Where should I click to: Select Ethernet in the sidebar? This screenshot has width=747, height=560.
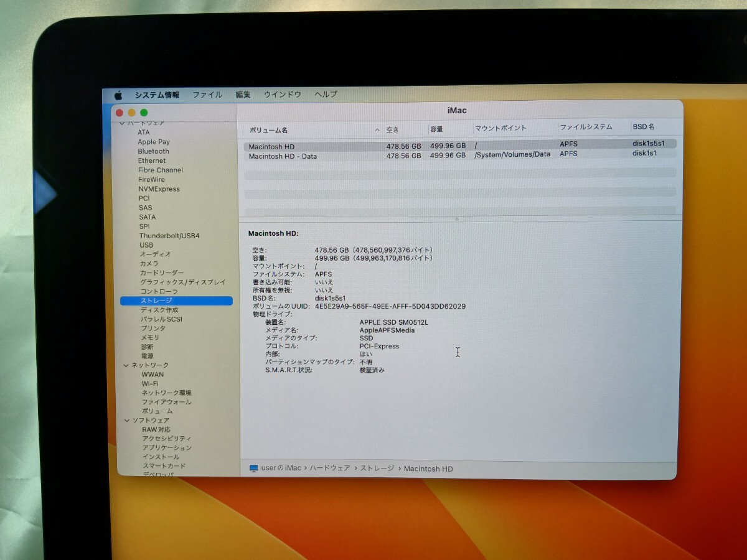[x=152, y=161]
